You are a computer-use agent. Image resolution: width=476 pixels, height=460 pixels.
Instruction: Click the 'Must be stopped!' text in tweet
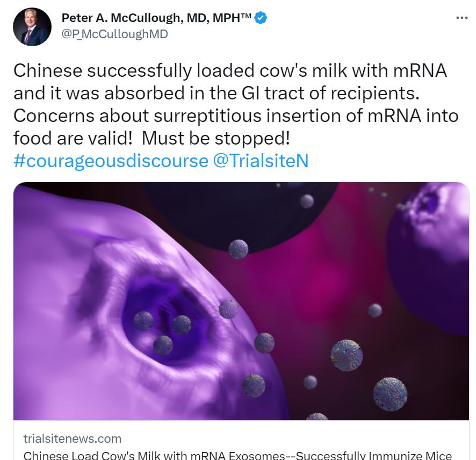pyautogui.click(x=216, y=139)
